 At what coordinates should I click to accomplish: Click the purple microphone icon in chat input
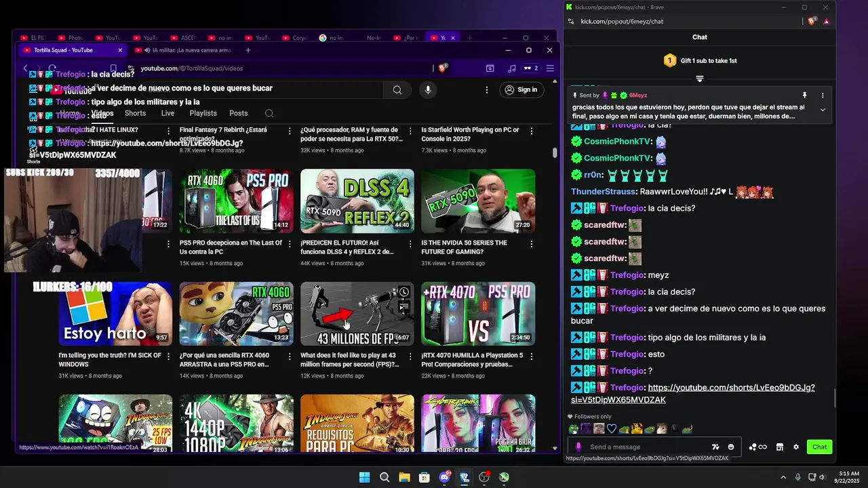click(578, 447)
